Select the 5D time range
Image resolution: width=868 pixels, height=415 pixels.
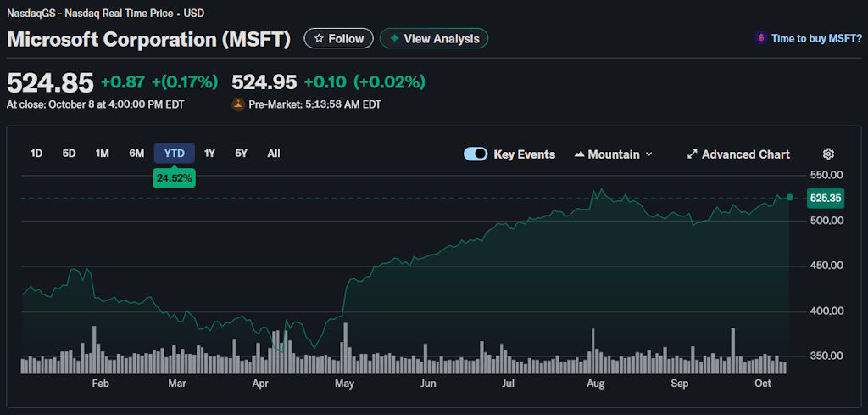(x=69, y=154)
